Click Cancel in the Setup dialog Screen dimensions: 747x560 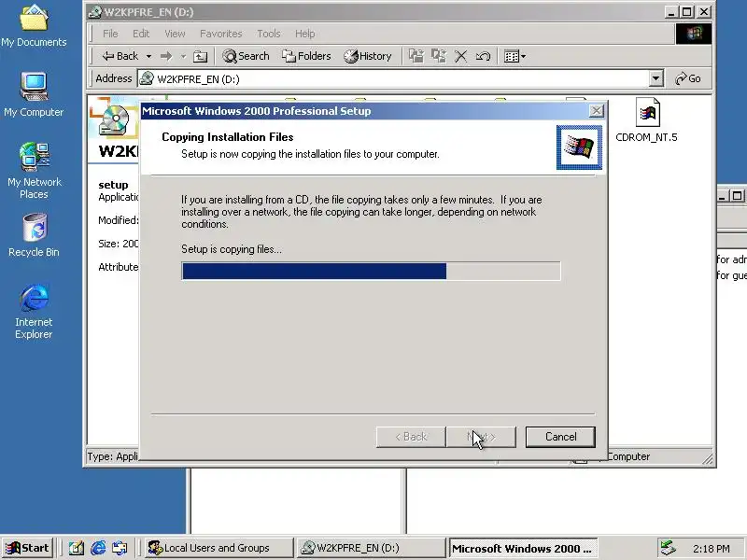coord(560,437)
